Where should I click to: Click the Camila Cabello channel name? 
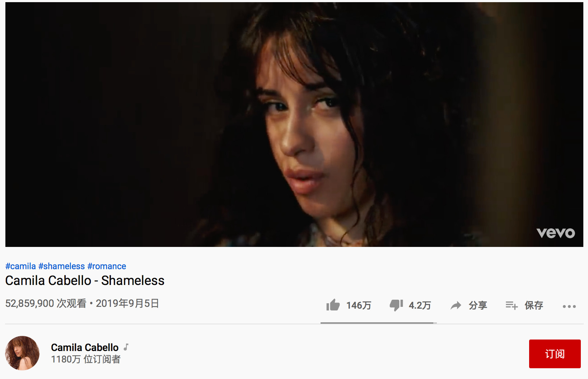[x=85, y=347]
